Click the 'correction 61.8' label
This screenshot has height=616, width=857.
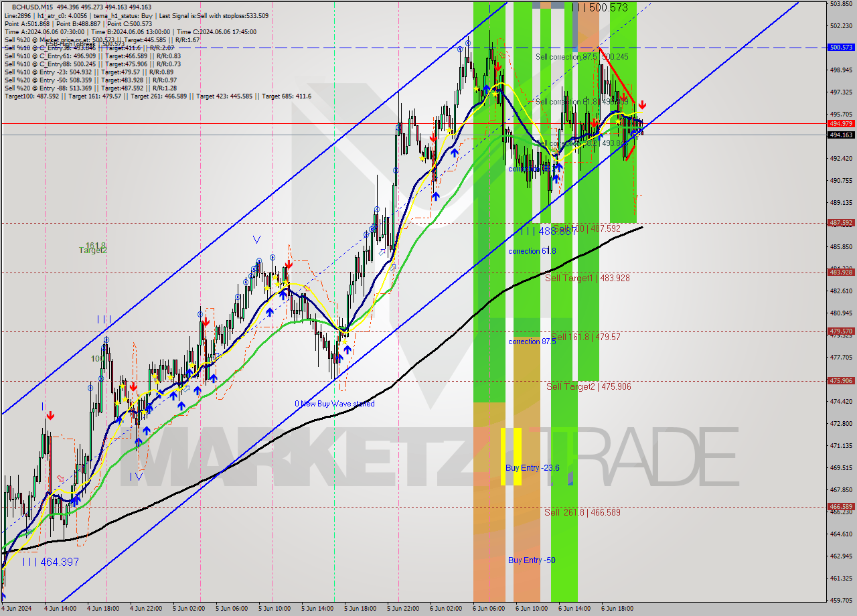click(532, 251)
